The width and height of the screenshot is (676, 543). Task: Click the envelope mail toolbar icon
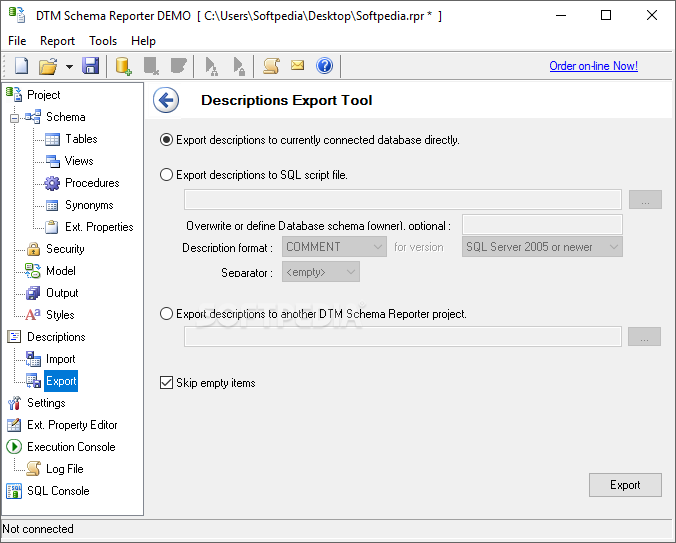click(x=297, y=65)
